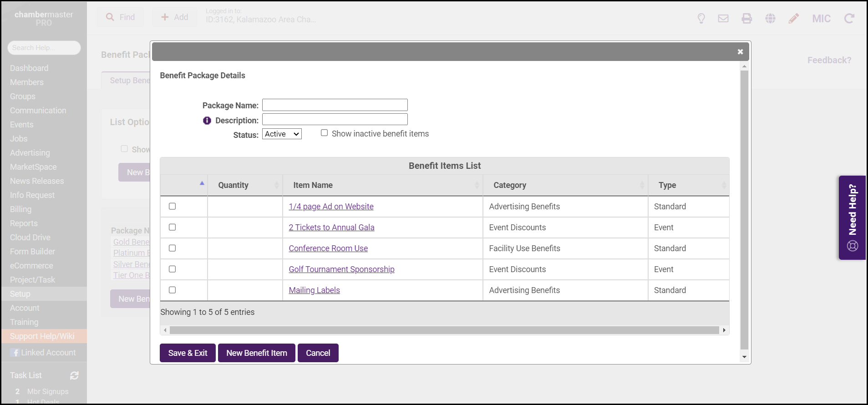The width and height of the screenshot is (868, 405).
Task: Sort the list by Item Name column
Action: pos(313,185)
